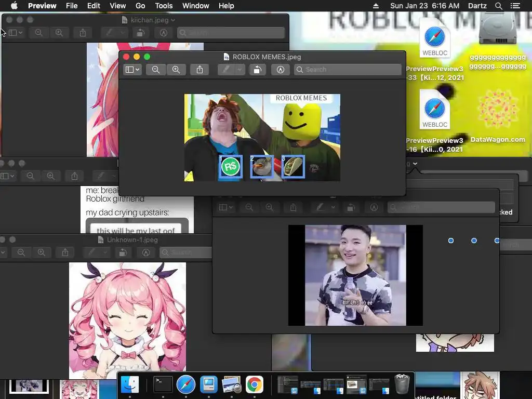Click ROBLOX MEMES image in front window
The height and width of the screenshot is (399, 532).
point(262,137)
